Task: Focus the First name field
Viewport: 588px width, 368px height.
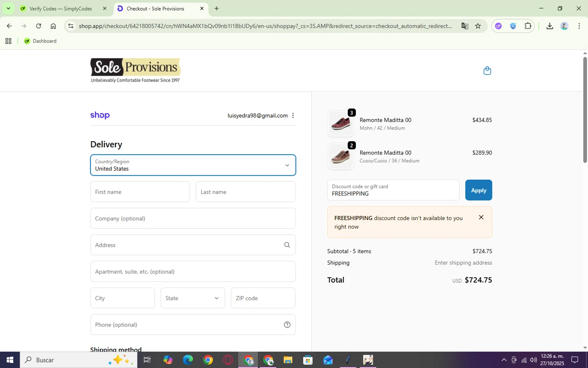Action: 140,192
